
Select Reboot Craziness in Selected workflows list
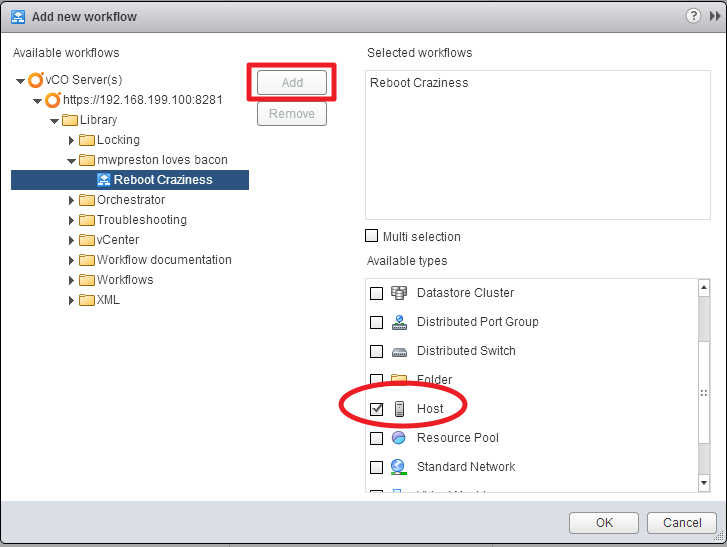[419, 83]
